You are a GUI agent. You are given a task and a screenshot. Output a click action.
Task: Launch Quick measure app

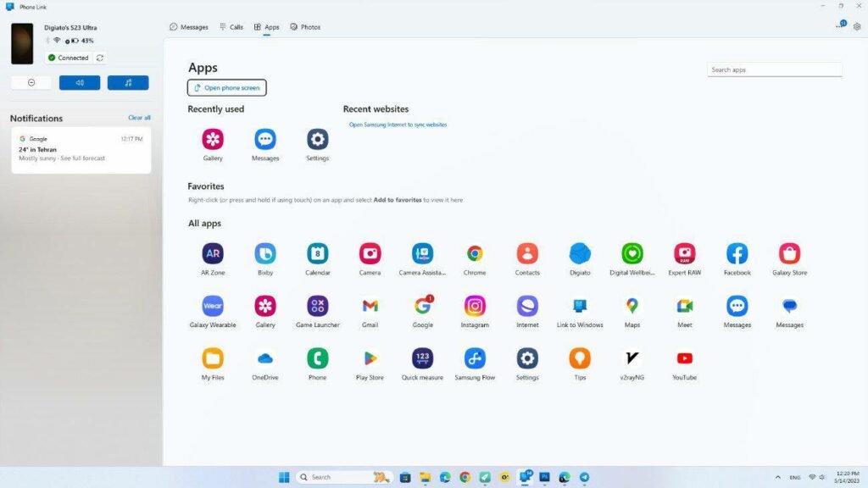click(422, 358)
